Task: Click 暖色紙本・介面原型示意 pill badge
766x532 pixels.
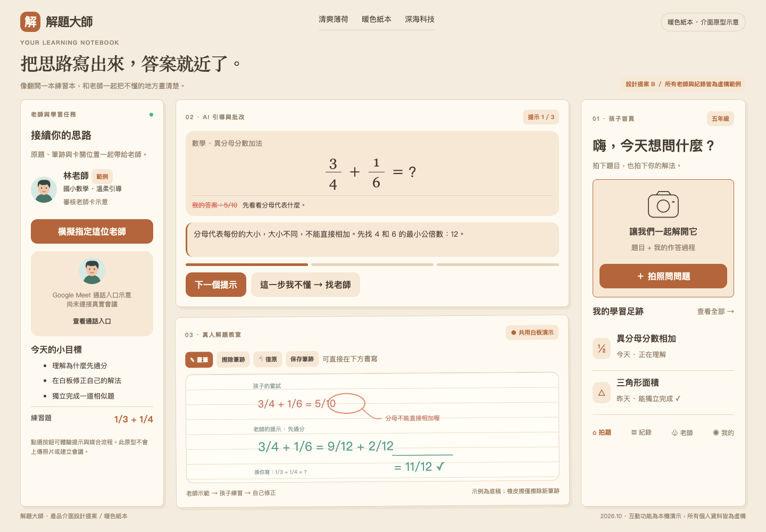Action: [703, 22]
